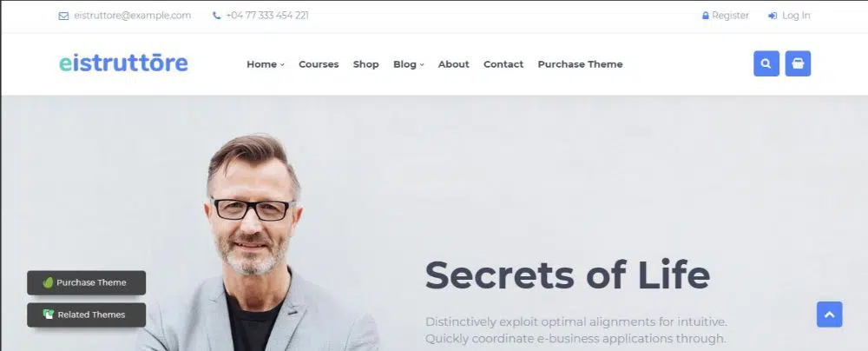Click the icon on Related Themes button

click(49, 314)
